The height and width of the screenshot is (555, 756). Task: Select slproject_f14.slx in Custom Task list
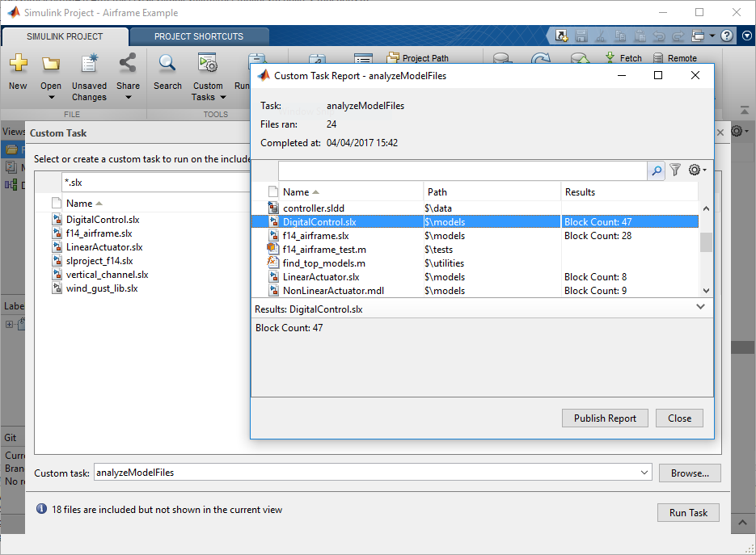click(x=99, y=261)
